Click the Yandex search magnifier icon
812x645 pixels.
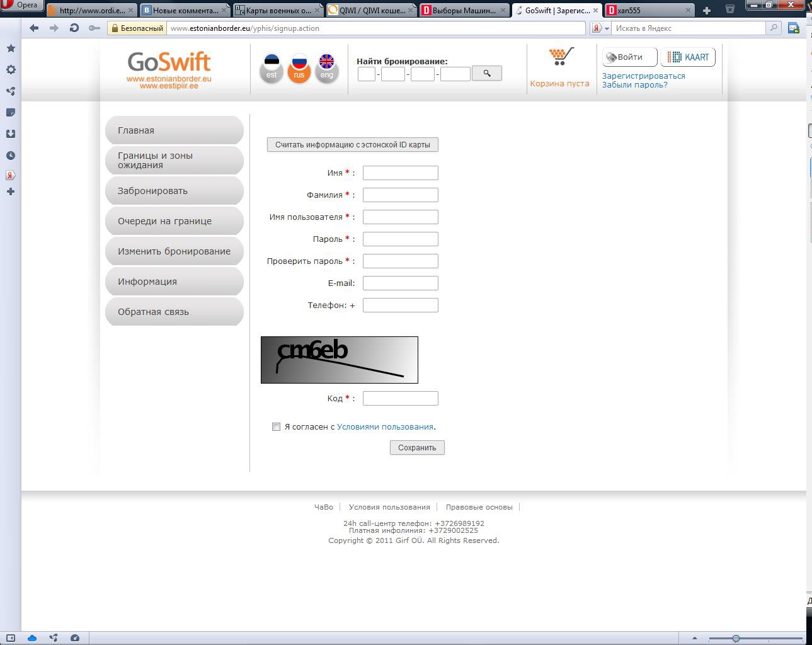click(x=774, y=28)
